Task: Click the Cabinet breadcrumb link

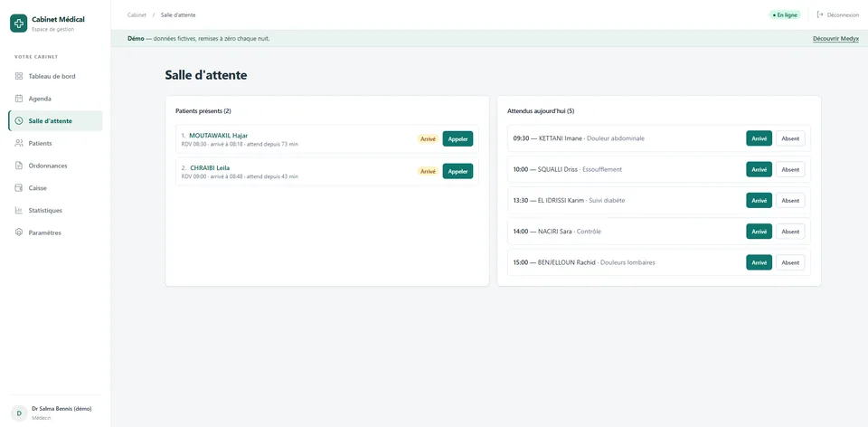Action: 137,15
